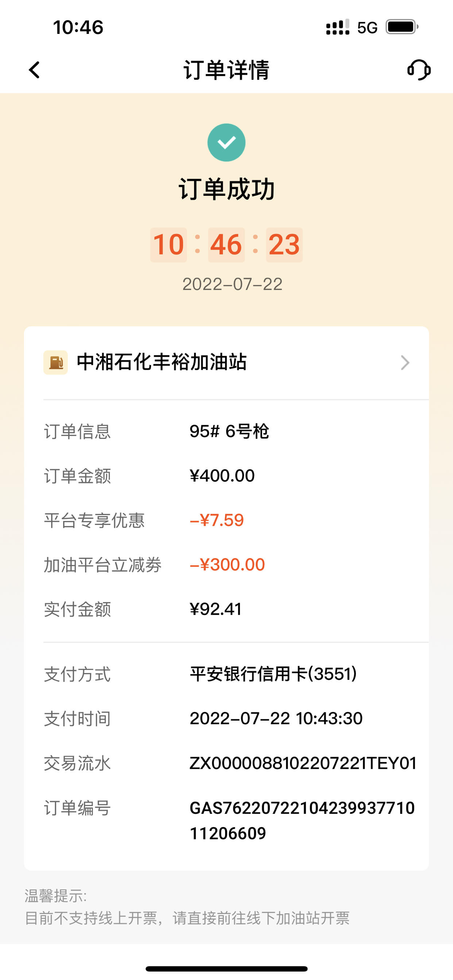Tap the gas pump station icon

55,362
